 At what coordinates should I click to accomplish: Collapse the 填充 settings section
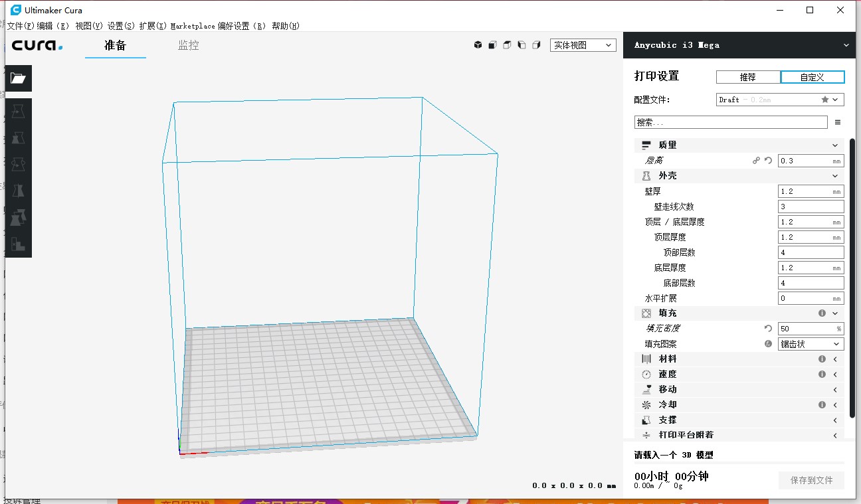[740, 313]
